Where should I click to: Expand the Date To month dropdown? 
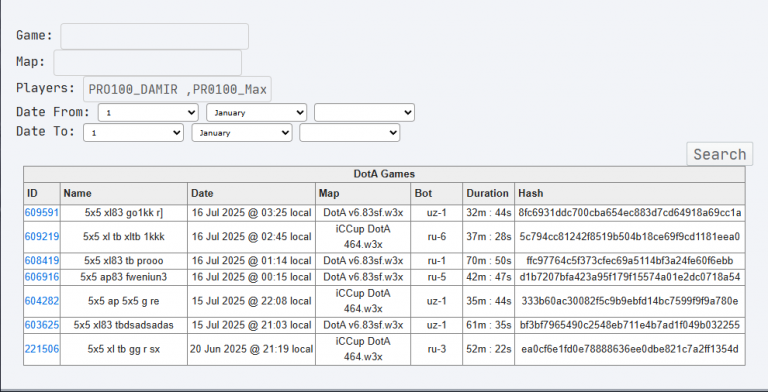[241, 133]
